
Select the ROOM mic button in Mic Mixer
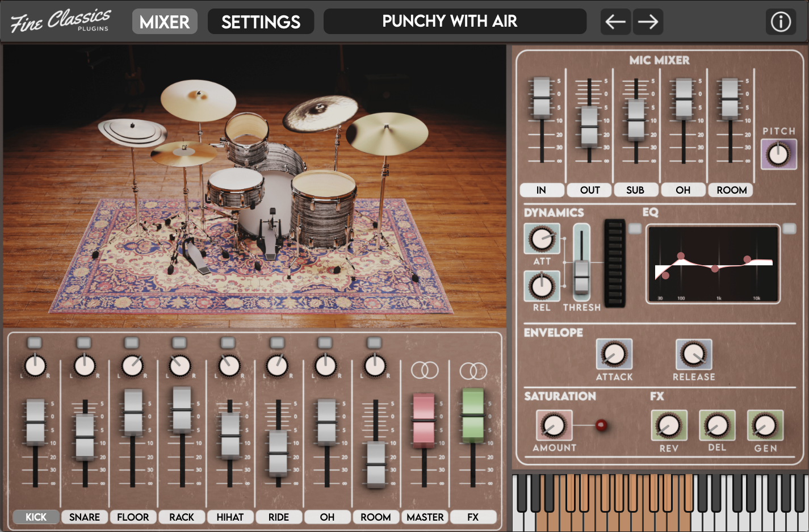[731, 190]
